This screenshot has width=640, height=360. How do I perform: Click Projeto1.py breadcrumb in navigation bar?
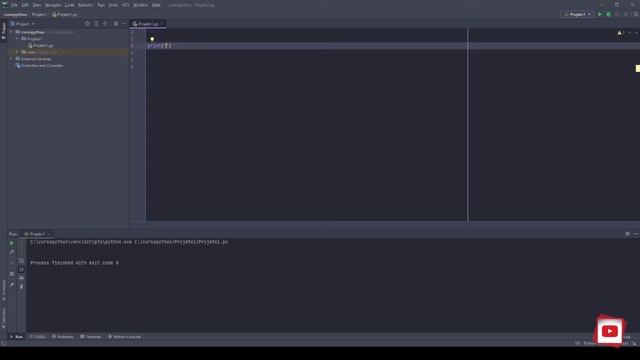click(x=65, y=15)
